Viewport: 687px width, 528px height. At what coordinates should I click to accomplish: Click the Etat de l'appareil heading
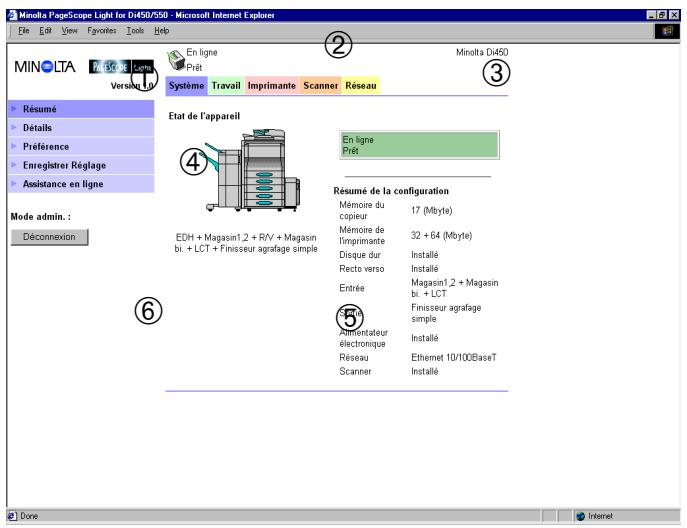click(x=204, y=116)
